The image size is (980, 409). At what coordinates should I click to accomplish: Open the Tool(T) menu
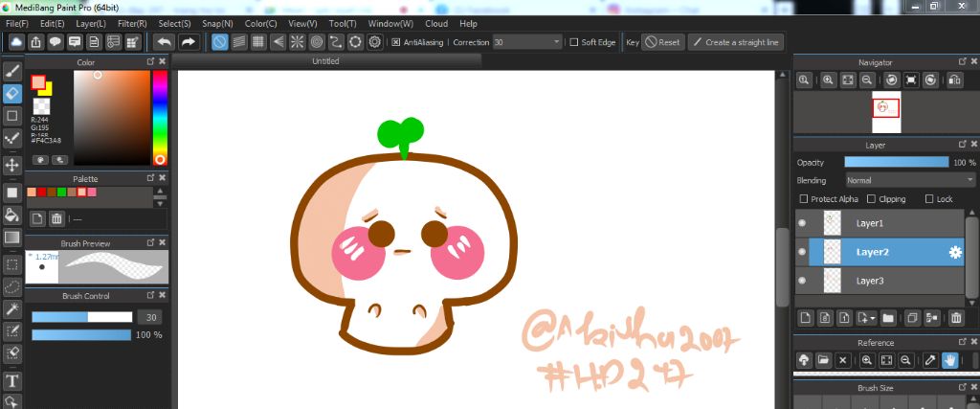[343, 24]
